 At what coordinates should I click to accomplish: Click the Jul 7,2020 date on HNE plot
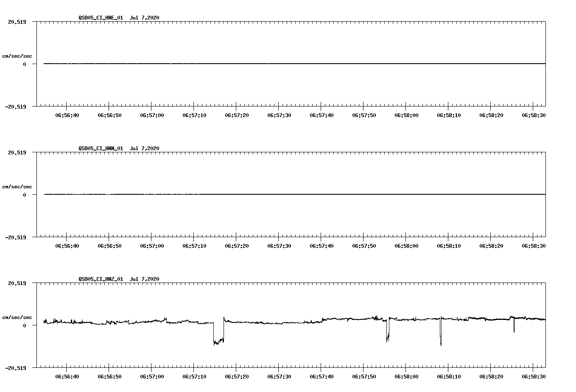(x=145, y=18)
